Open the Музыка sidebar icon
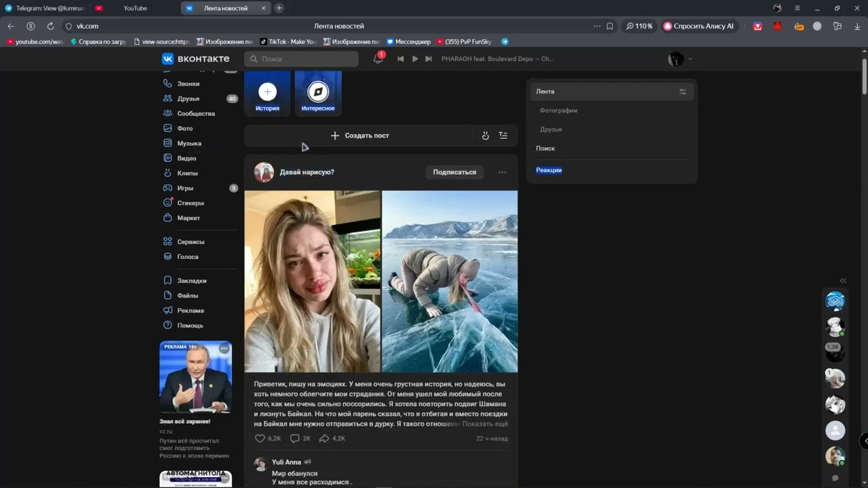Screen dimensions: 868x488 (x=167, y=143)
